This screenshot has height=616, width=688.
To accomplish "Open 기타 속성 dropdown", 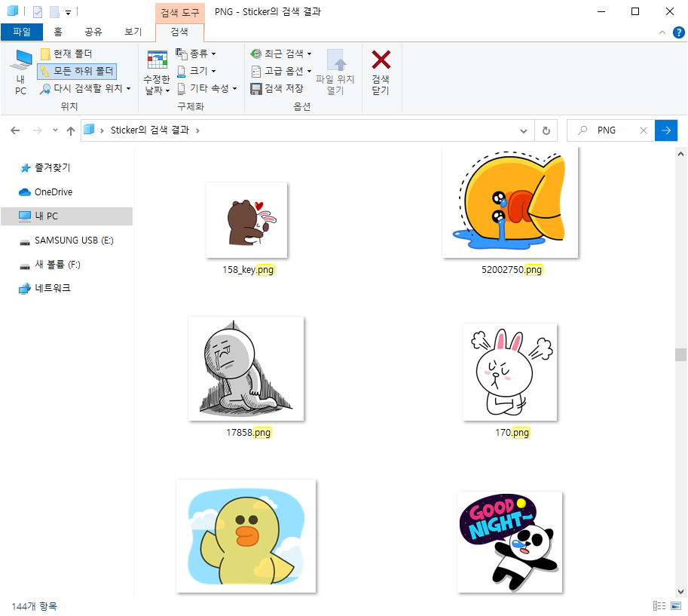I will click(207, 89).
